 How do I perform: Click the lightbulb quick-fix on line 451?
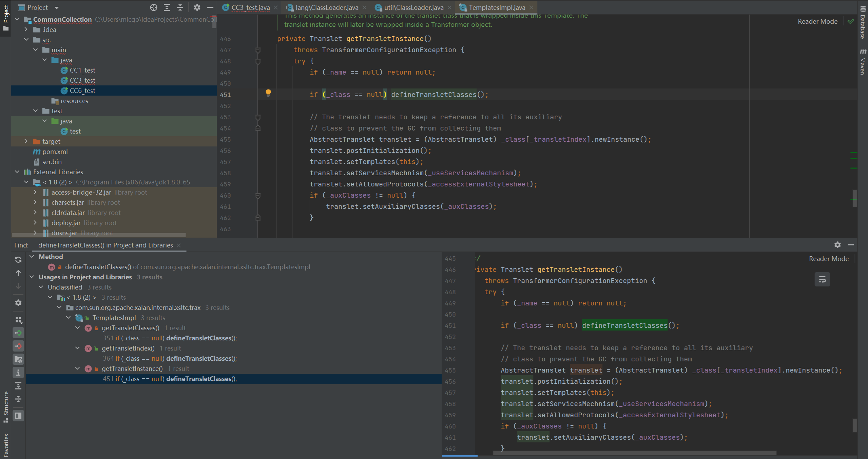pos(268,93)
